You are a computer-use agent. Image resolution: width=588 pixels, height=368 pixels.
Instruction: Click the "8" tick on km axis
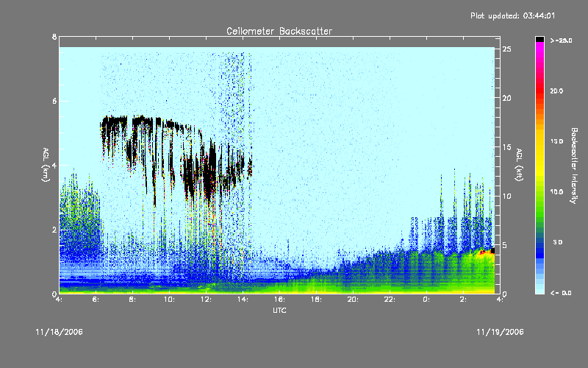[54, 37]
